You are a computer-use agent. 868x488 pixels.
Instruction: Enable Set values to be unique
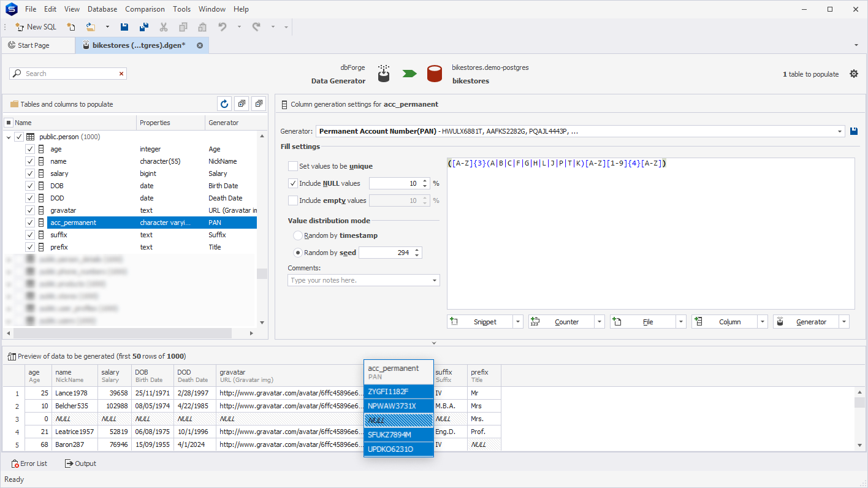point(293,166)
